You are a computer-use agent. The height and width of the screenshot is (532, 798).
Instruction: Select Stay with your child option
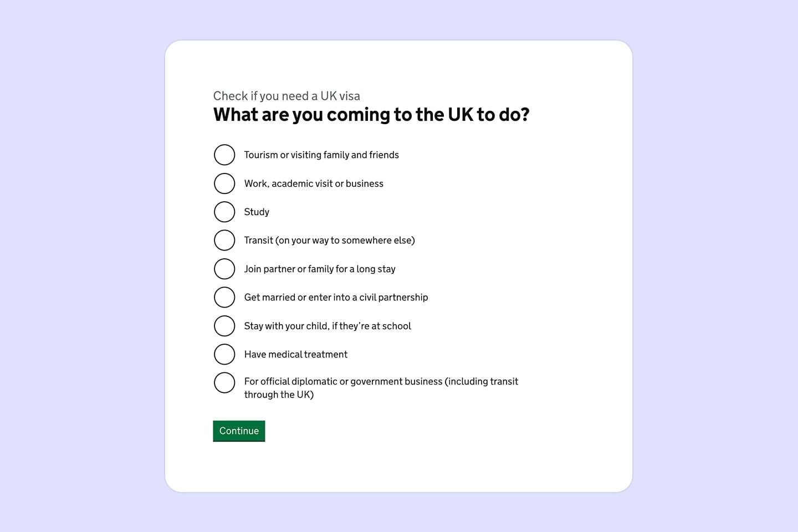(224, 325)
